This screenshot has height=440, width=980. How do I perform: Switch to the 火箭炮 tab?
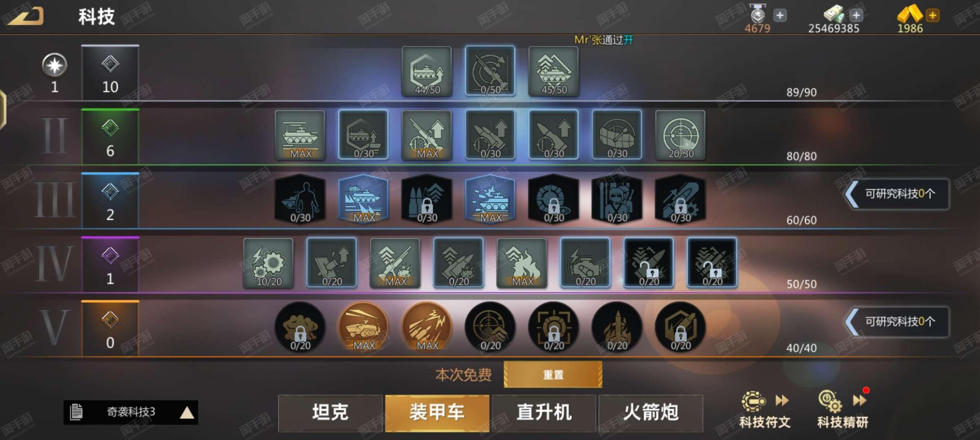651,413
